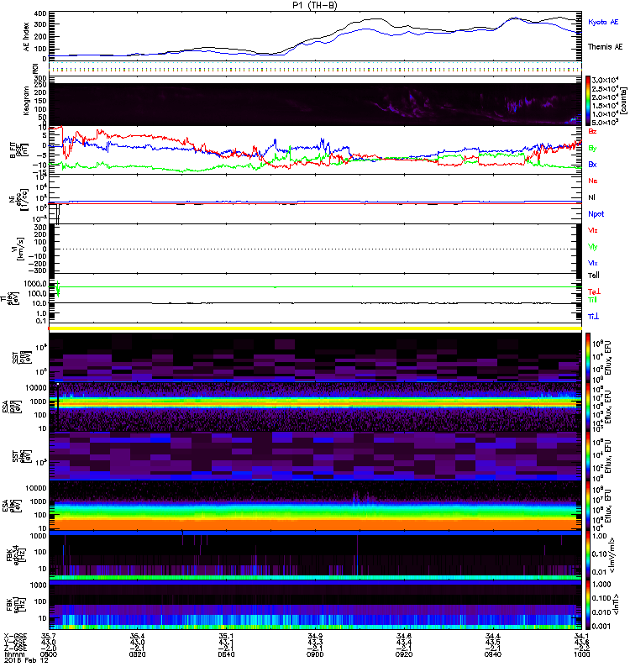630x672 pixels.
Task: Select the green 'By' legend label
Action: pos(592,148)
